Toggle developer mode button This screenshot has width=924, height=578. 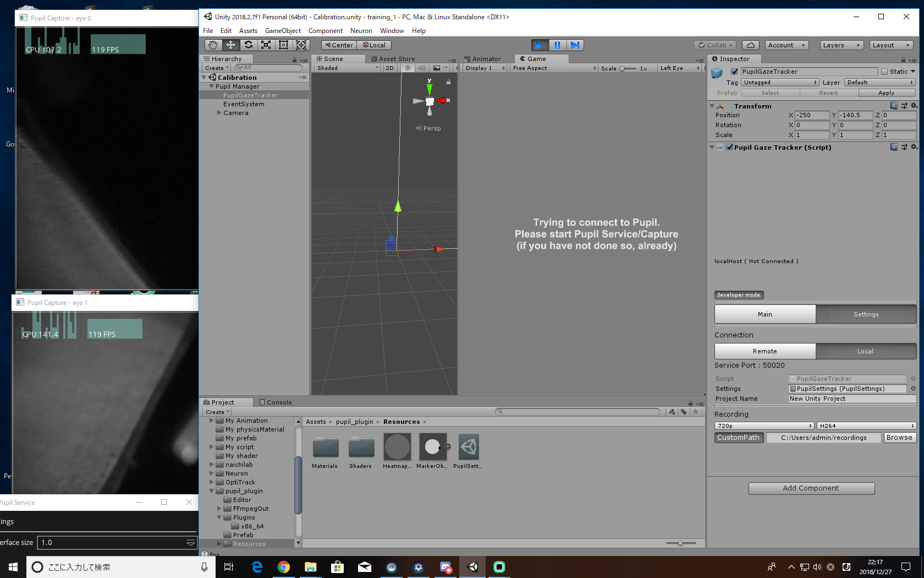[x=739, y=295]
